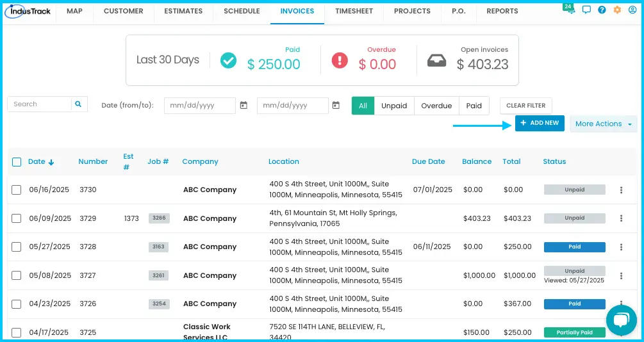Click the to date mm/dd/yyyy field

click(x=293, y=106)
